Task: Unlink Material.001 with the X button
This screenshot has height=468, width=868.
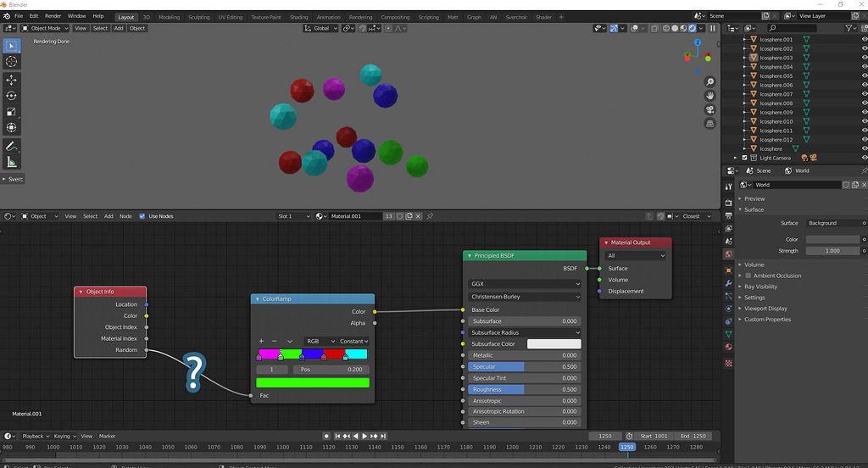Action: click(x=419, y=216)
